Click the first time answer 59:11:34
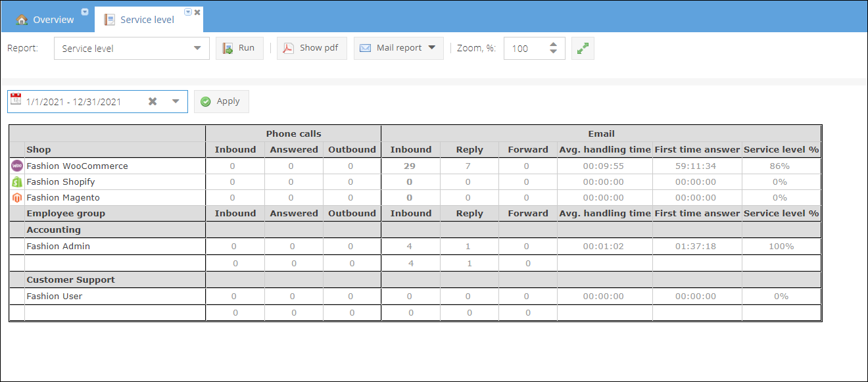Viewport: 868px width, 382px height. [696, 166]
